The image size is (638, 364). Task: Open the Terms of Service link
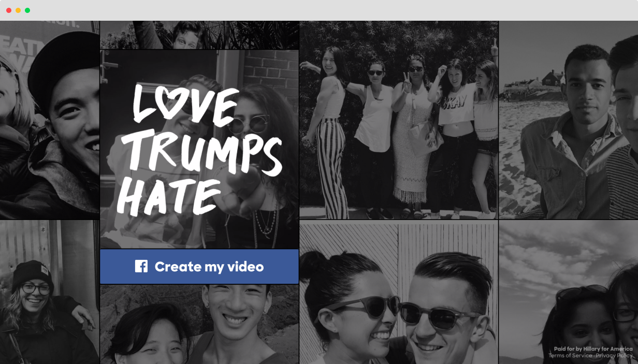click(570, 356)
